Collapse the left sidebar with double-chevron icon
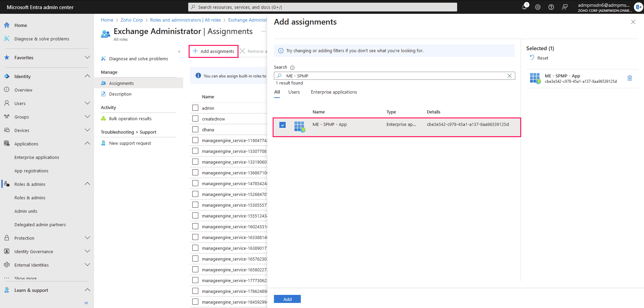The height and width of the screenshot is (308, 644). [86, 303]
